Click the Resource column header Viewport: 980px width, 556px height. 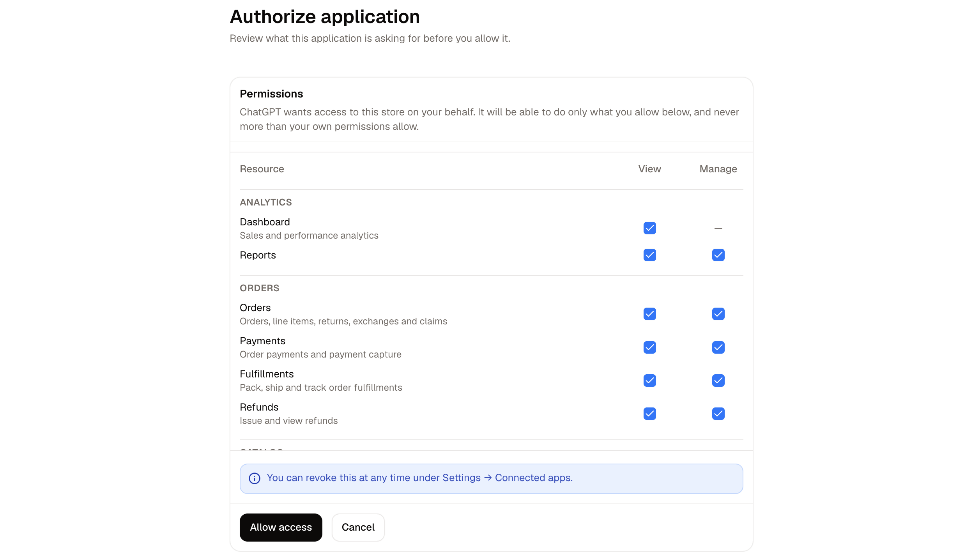click(262, 169)
